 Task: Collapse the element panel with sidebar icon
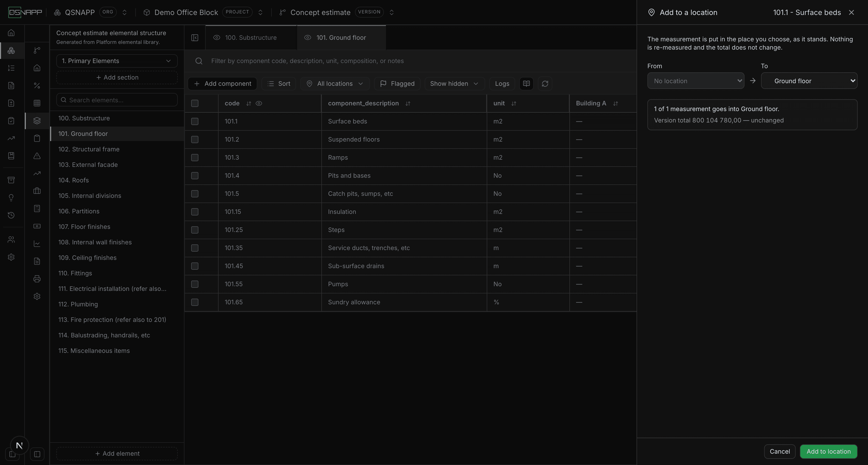195,38
